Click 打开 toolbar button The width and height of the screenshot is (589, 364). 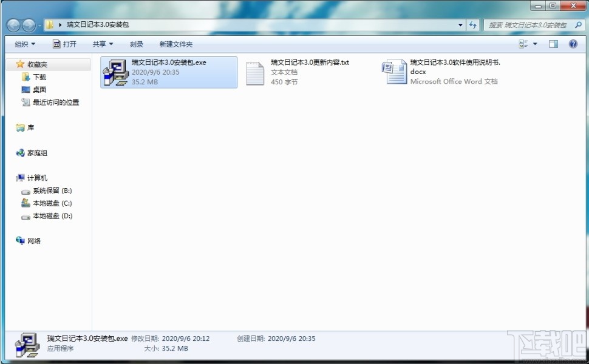64,44
